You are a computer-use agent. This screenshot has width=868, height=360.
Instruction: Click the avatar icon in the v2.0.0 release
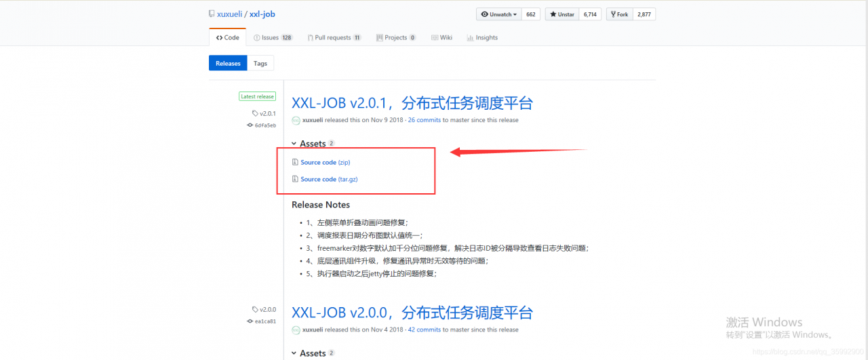point(296,330)
